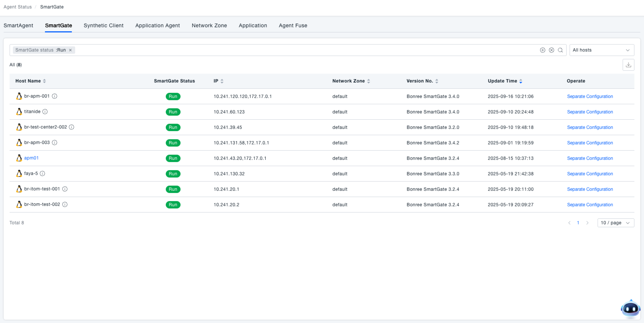Sort the table by Host Name
The height and width of the screenshot is (323, 644).
click(44, 81)
